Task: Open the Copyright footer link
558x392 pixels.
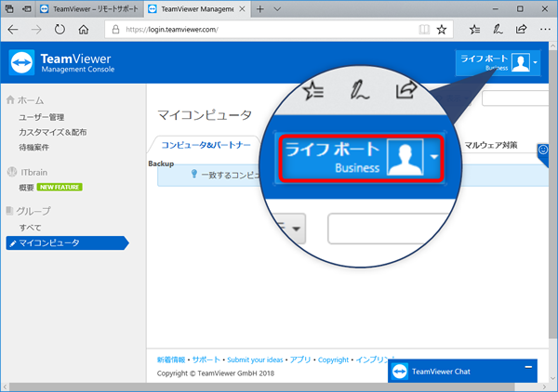Action: pos(333,359)
